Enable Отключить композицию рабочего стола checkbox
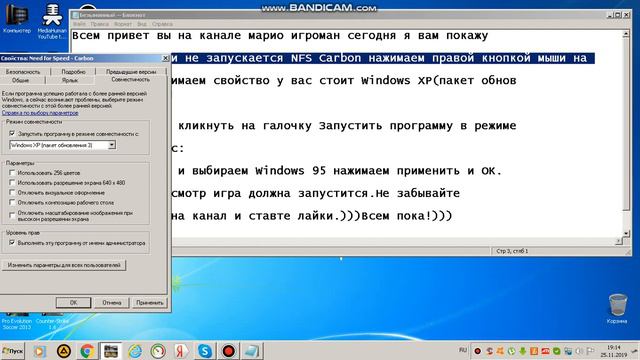The image size is (640, 360). (x=12, y=202)
